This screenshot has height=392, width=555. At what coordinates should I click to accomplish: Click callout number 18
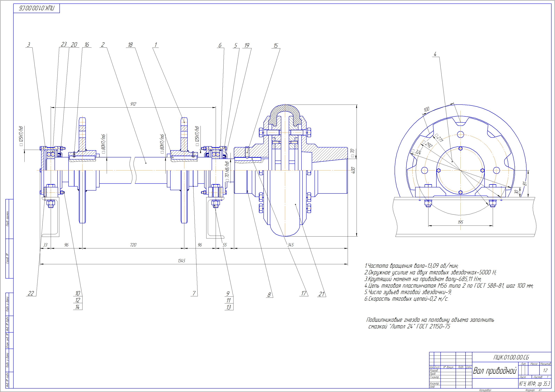point(130,45)
